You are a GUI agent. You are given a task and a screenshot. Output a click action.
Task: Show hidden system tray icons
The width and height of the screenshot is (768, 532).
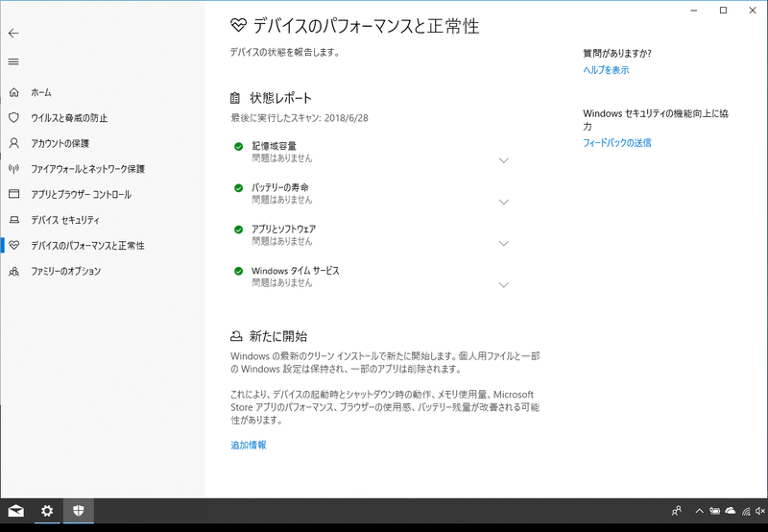click(x=700, y=512)
